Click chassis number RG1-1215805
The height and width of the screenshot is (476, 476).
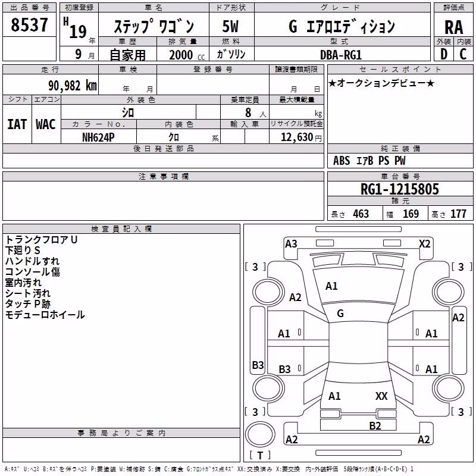tap(400, 189)
